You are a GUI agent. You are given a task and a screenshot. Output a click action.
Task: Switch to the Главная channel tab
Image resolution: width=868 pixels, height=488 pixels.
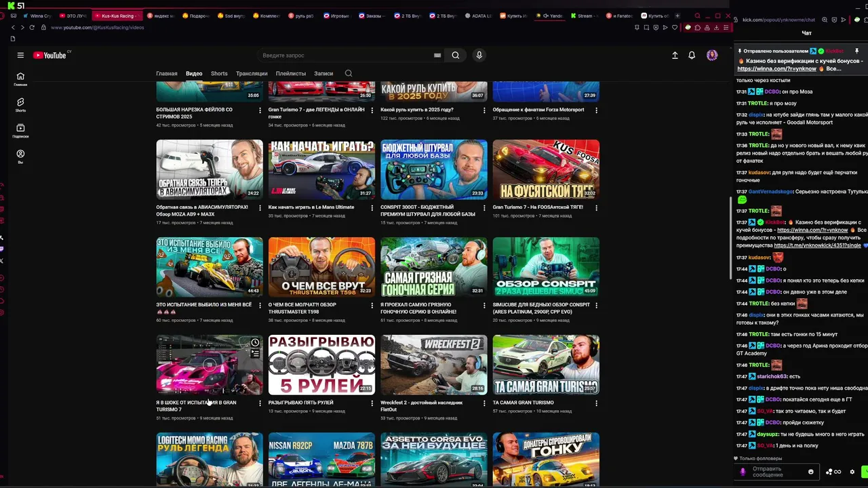coord(167,73)
